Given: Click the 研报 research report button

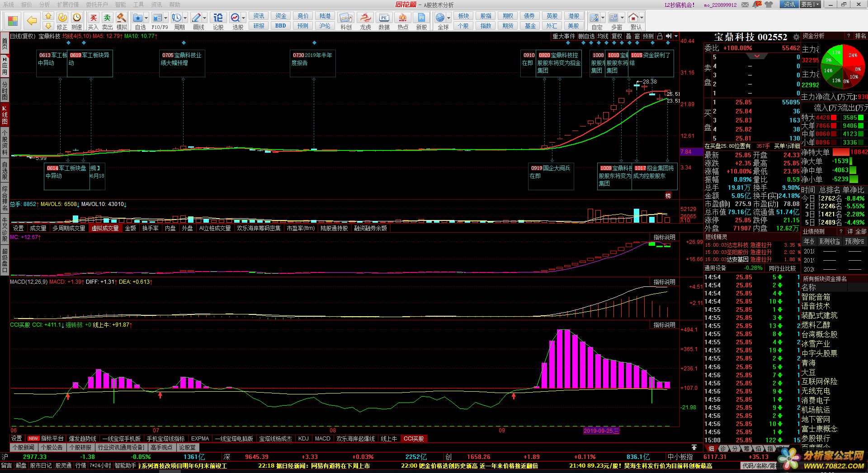Looking at the screenshot, I should click(259, 26).
